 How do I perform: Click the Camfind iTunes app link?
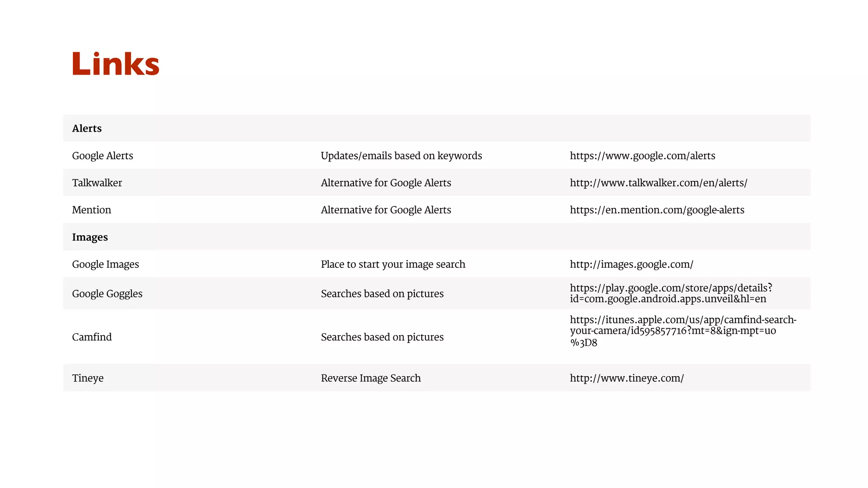point(682,331)
